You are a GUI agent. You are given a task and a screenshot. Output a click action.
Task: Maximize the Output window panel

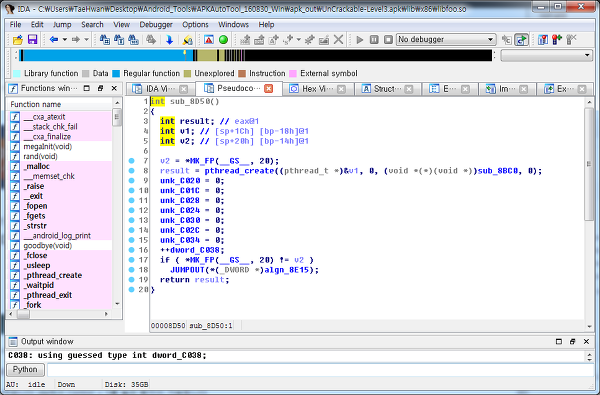pos(559,341)
